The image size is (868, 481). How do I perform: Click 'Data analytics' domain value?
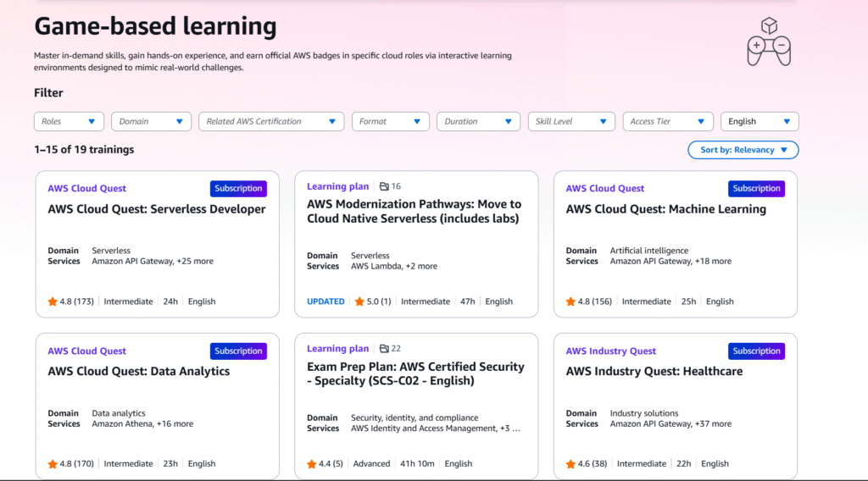(119, 413)
